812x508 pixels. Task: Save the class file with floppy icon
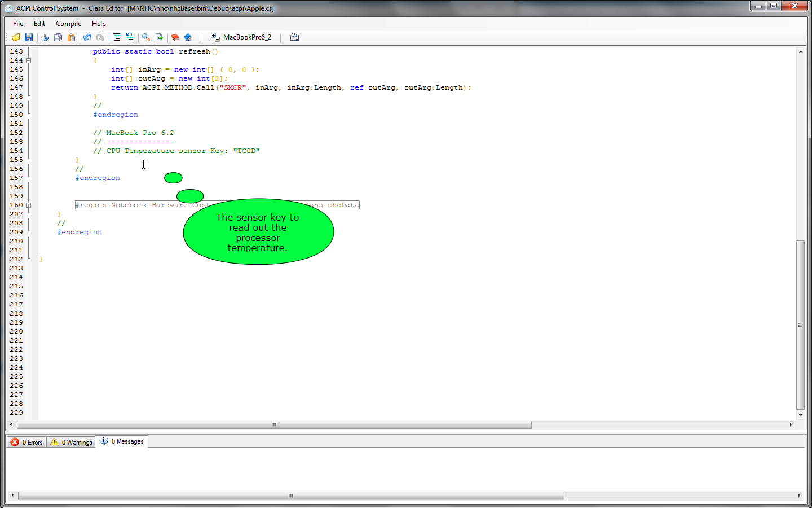click(29, 37)
